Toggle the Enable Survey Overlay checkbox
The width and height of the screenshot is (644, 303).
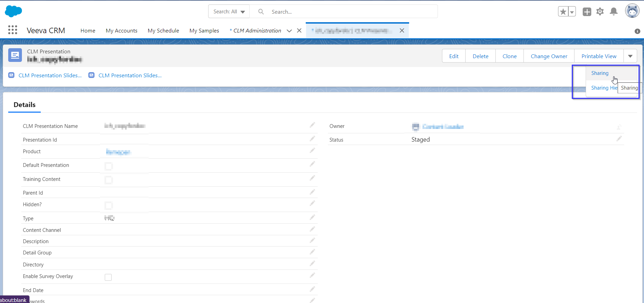108,277
